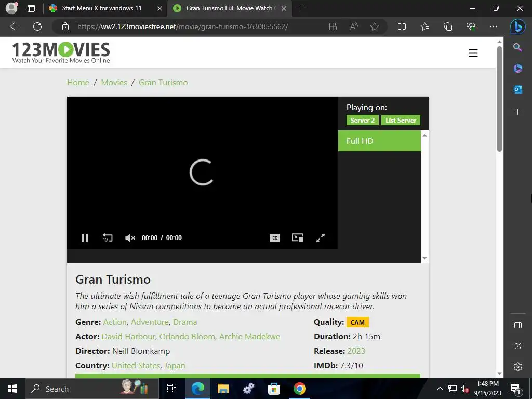Open the 123Movies hamburger menu
The width and height of the screenshot is (532, 399).
click(x=473, y=53)
